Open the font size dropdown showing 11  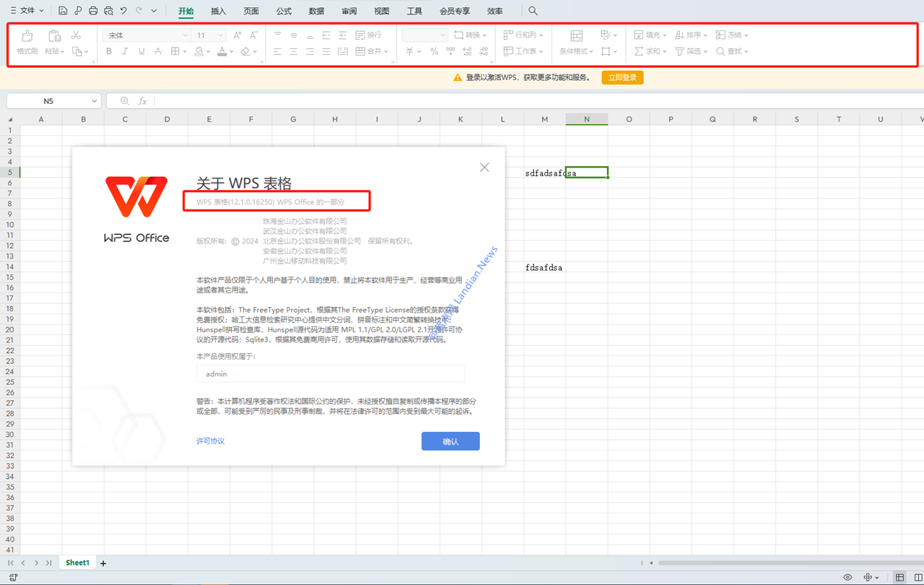coord(220,35)
